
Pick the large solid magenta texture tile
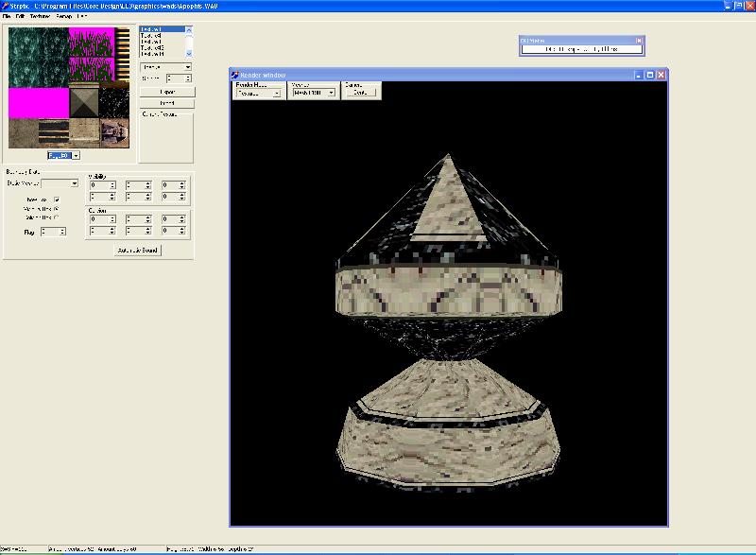coord(39,102)
